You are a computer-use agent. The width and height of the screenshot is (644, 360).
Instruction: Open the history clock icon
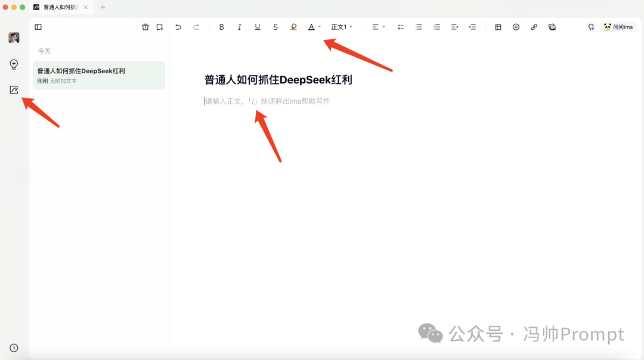pyautogui.click(x=14, y=348)
